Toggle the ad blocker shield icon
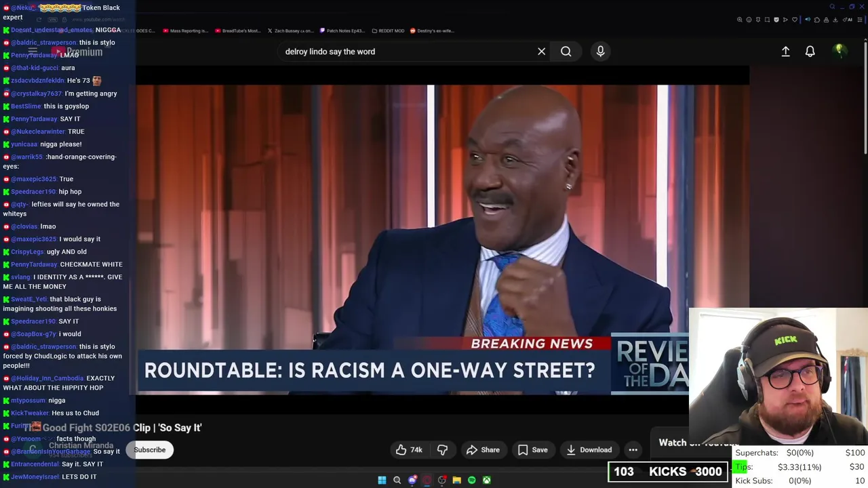The height and width of the screenshot is (488, 868). coord(776,20)
